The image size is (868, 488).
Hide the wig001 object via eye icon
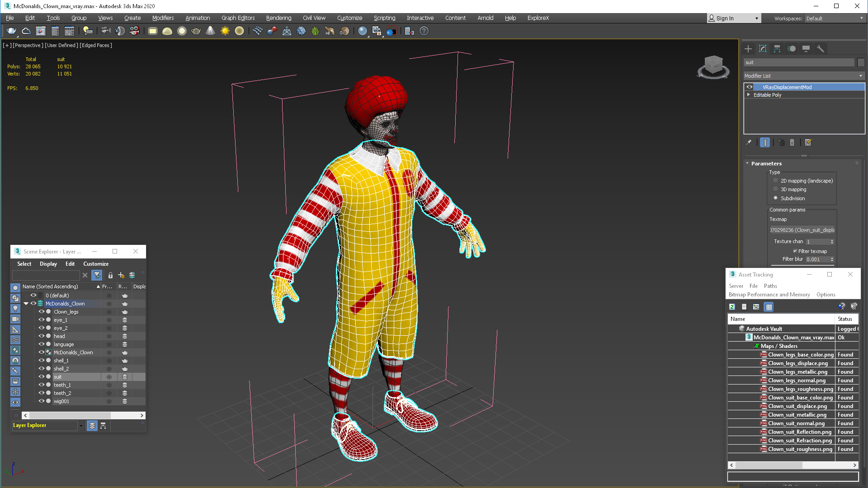(42, 401)
